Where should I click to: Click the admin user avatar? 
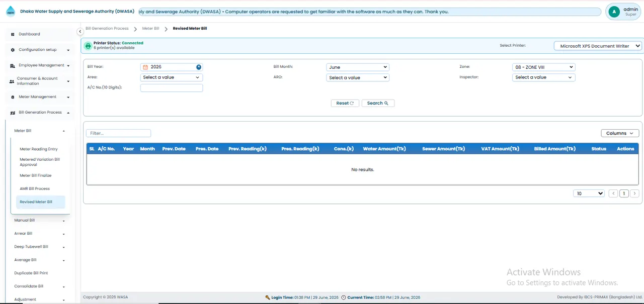[x=614, y=12]
